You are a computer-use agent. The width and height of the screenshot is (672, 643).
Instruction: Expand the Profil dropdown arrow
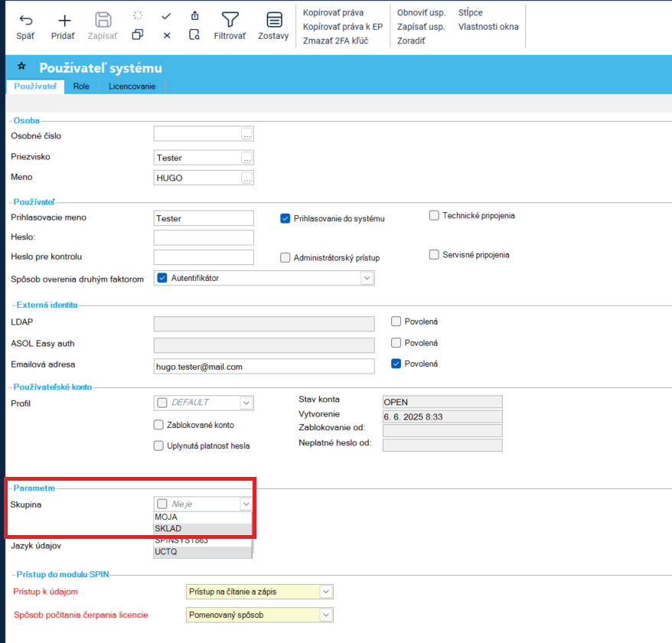(x=246, y=403)
